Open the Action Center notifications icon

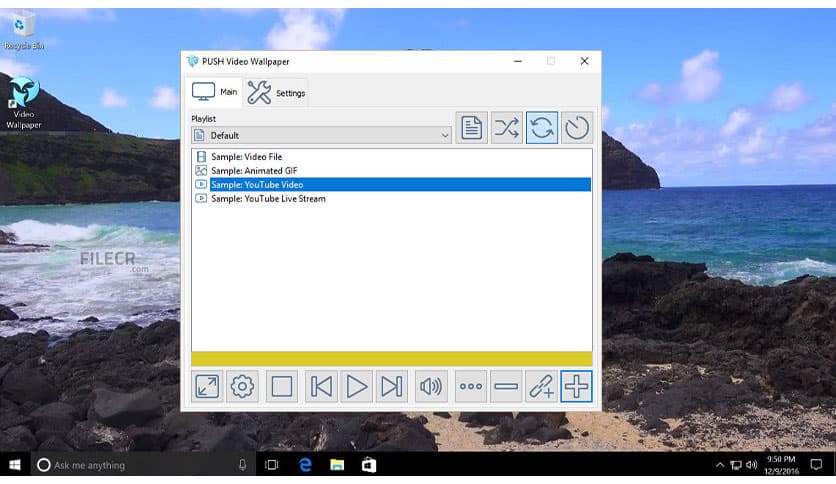tap(816, 465)
